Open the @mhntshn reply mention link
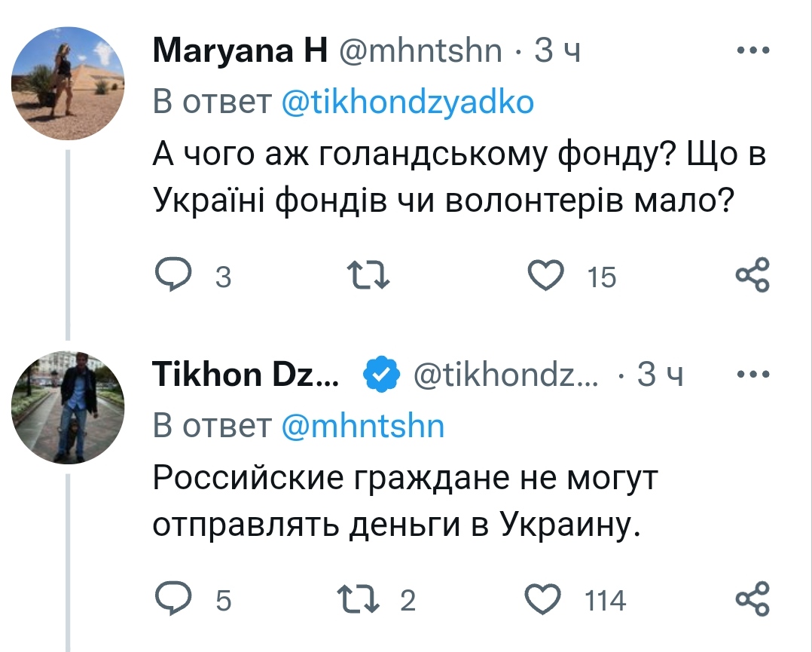 click(362, 426)
